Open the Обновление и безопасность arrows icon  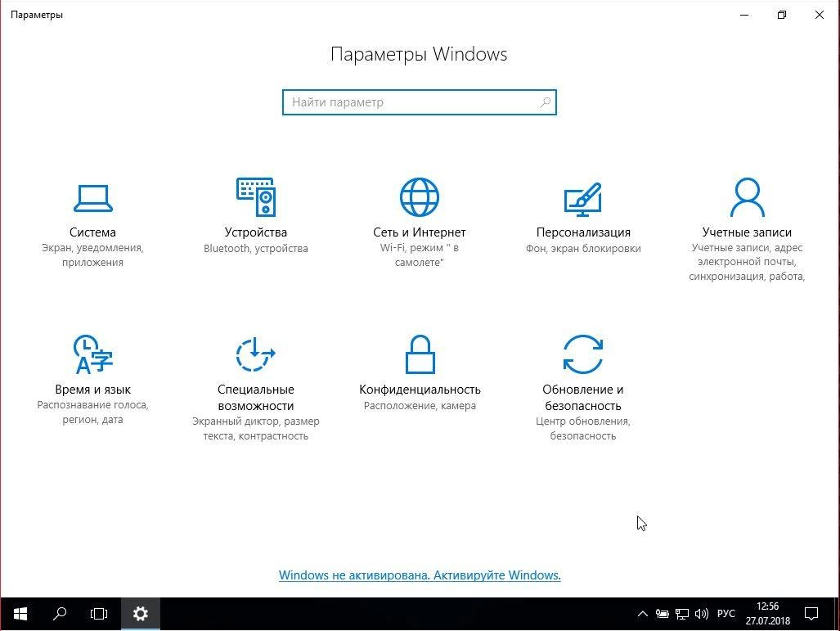(x=583, y=354)
